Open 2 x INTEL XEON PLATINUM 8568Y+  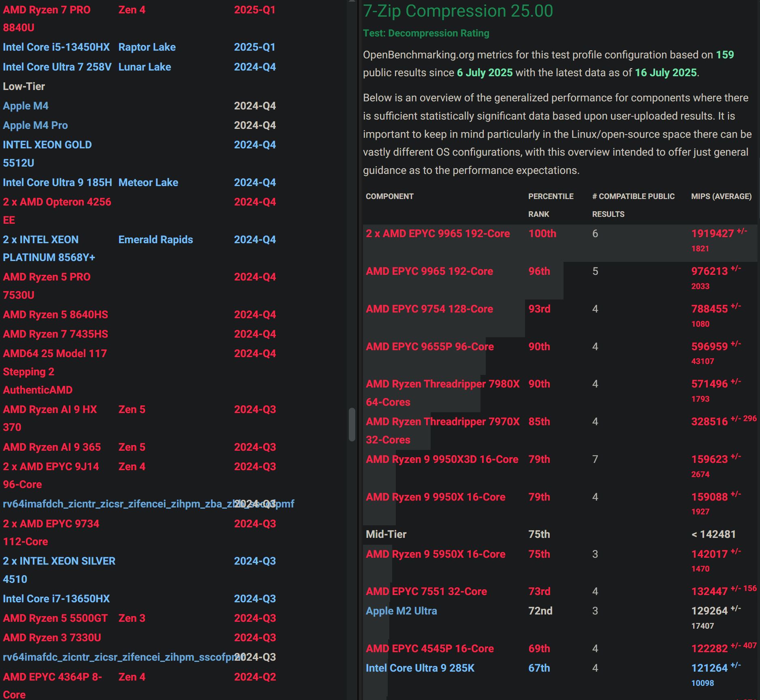pyautogui.click(x=49, y=248)
